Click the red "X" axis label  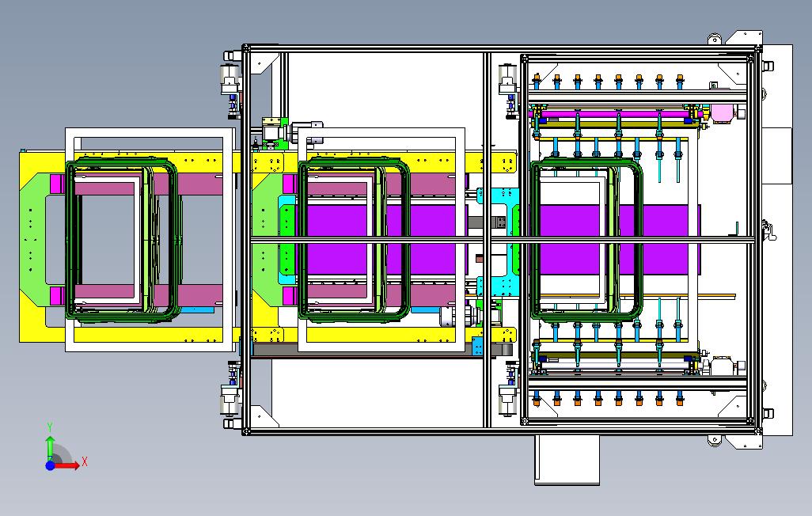click(85, 461)
